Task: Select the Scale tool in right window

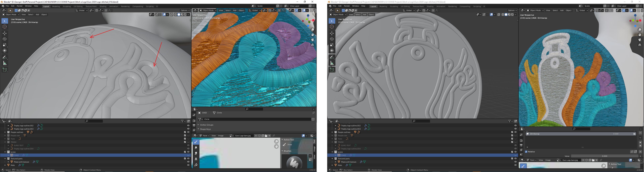Action: [x=332, y=45]
